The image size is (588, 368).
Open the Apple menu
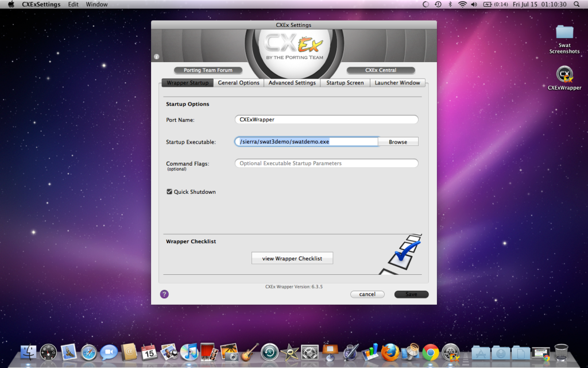(x=11, y=5)
